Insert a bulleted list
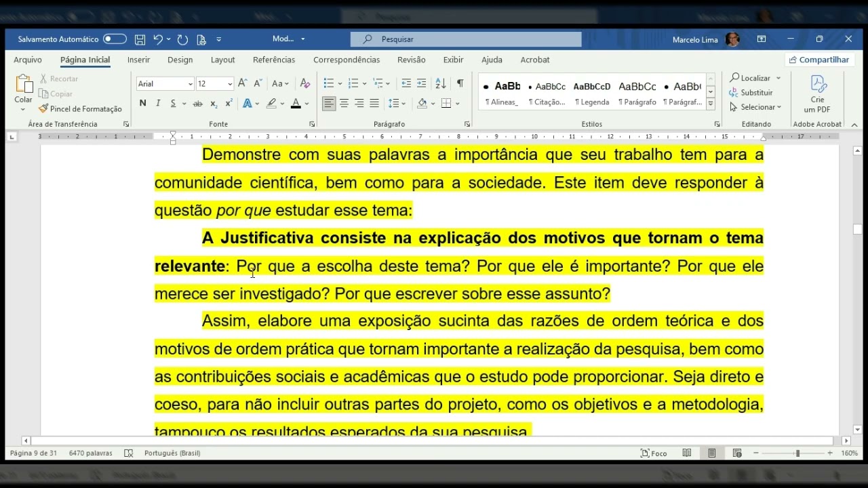The width and height of the screenshot is (868, 488). (328, 83)
